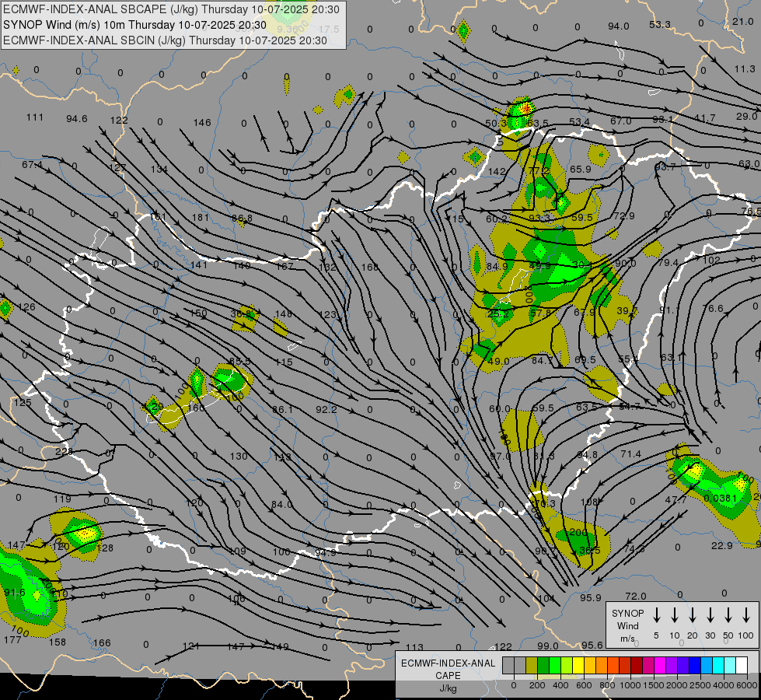Click the map value 181
The height and width of the screenshot is (700, 761).
point(201,217)
